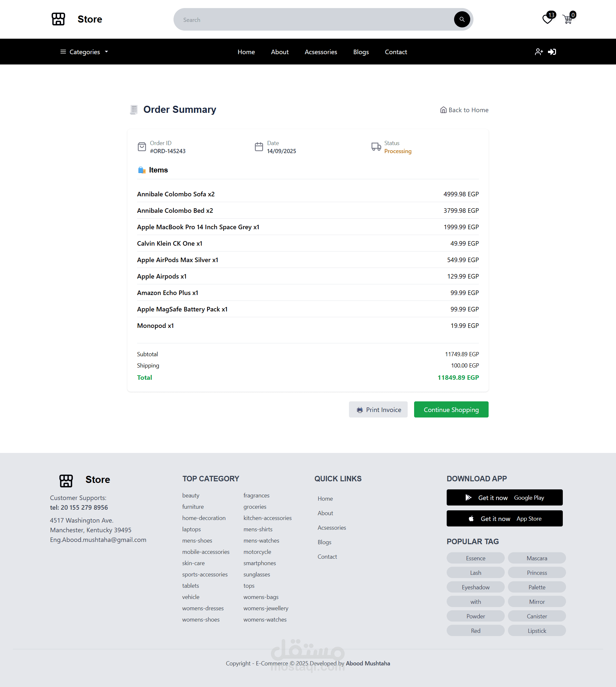Click the house icon in Back to Home
The width and height of the screenshot is (616, 687).
coord(443,110)
